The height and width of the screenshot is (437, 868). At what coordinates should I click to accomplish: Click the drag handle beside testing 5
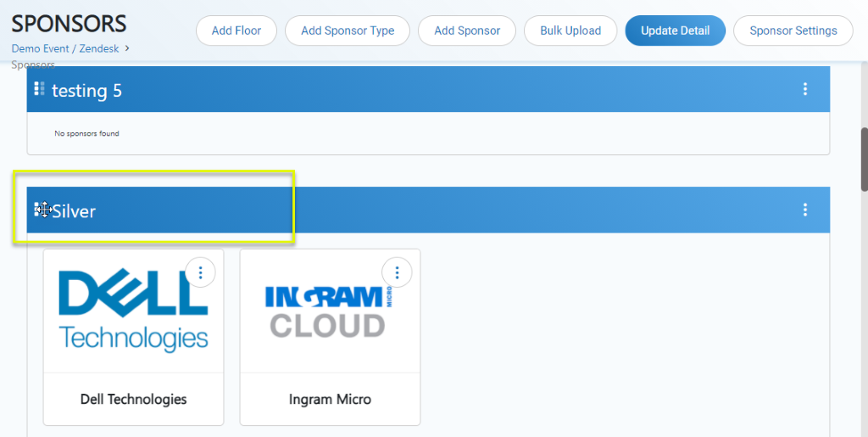[x=39, y=88]
